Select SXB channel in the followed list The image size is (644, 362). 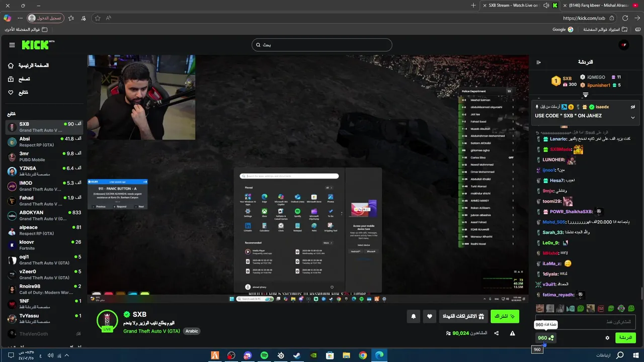[44, 127]
